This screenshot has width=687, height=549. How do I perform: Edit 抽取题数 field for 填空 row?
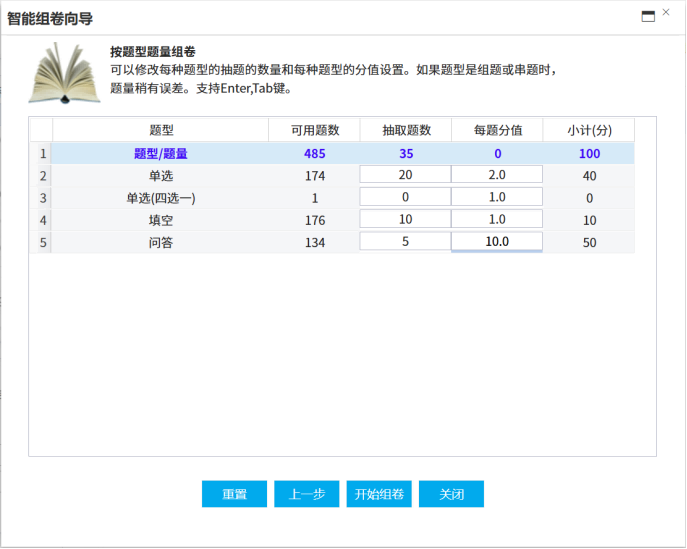[405, 219]
